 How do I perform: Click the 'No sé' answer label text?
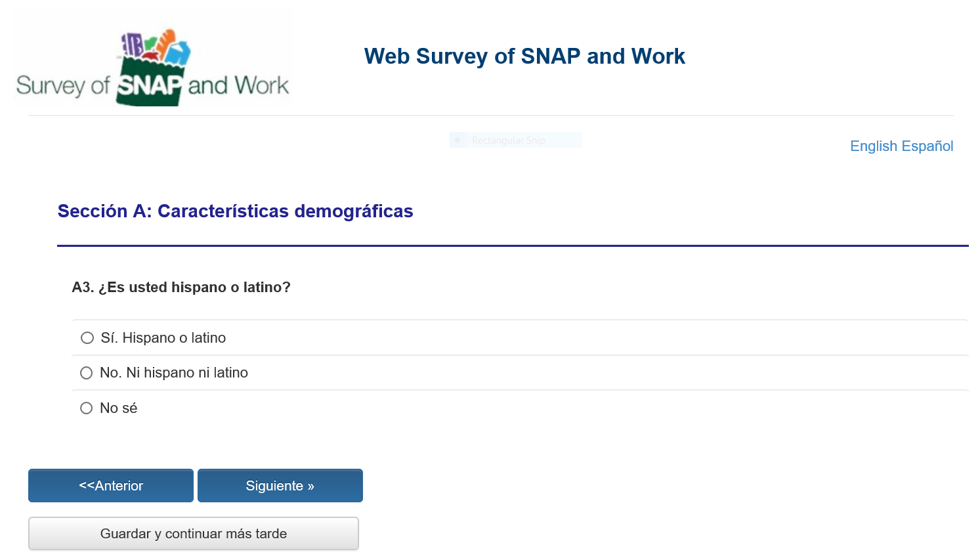119,408
